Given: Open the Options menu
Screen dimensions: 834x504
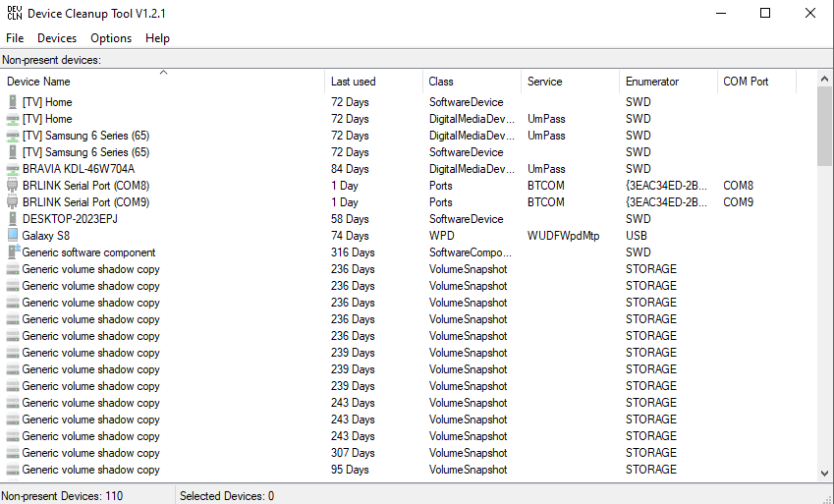Looking at the screenshot, I should pyautogui.click(x=111, y=38).
